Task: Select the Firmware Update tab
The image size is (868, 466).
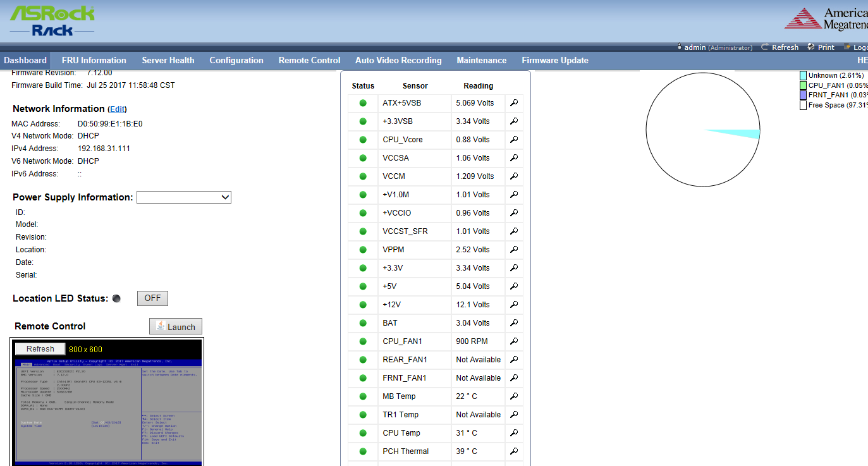Action: (x=554, y=61)
